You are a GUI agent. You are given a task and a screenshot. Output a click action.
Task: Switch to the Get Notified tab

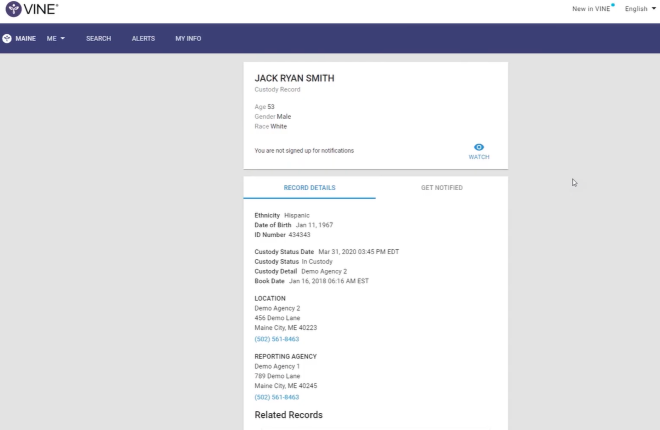tap(441, 187)
